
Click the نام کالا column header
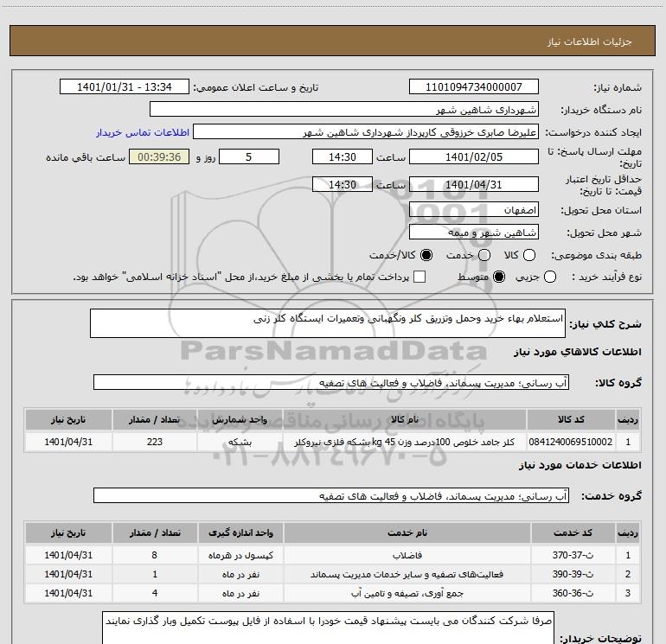click(x=405, y=419)
